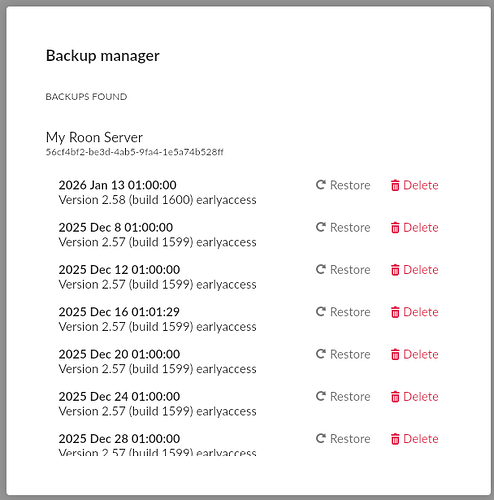Select the 2025 Dec 20 01:00:00 backup entry
494x500 pixels.
157,362
